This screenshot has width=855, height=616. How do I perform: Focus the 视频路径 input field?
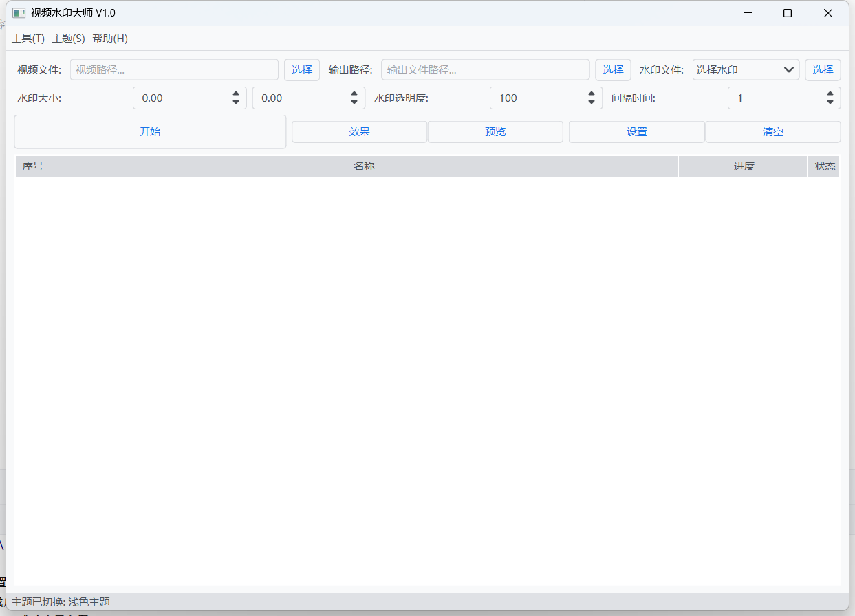(174, 69)
